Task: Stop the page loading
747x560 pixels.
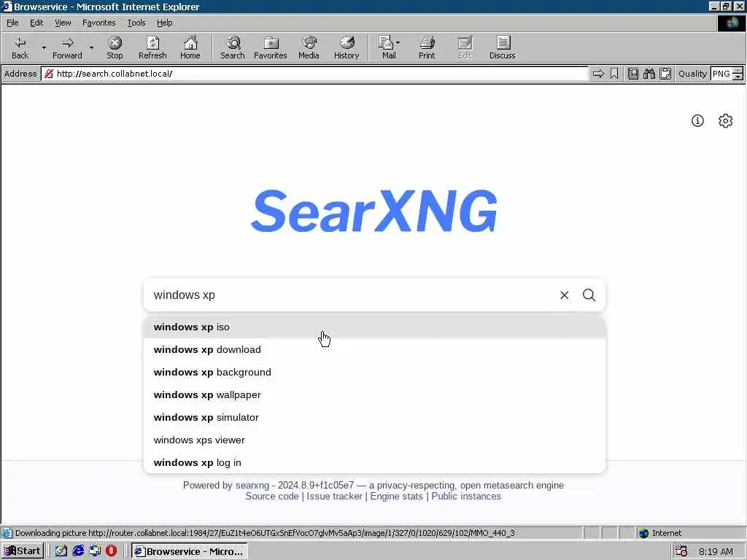Action: (x=115, y=47)
